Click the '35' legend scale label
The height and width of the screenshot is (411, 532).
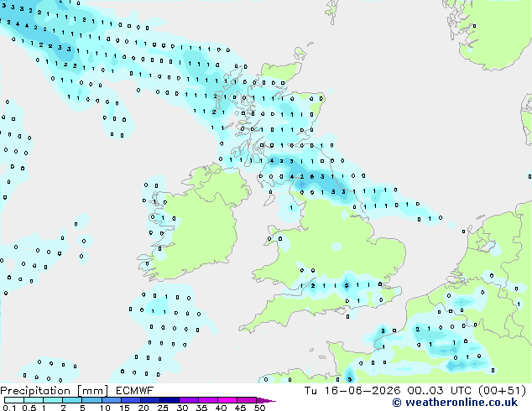(x=201, y=408)
